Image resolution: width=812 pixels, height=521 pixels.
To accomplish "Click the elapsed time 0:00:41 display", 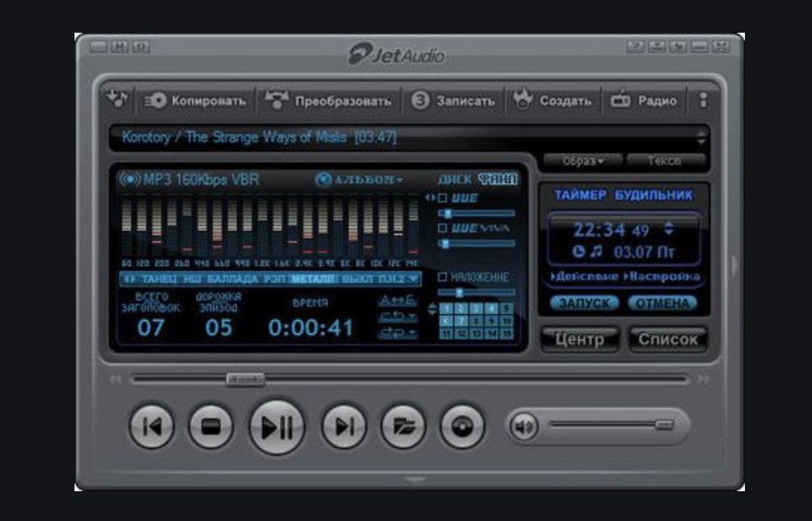I will coord(311,328).
